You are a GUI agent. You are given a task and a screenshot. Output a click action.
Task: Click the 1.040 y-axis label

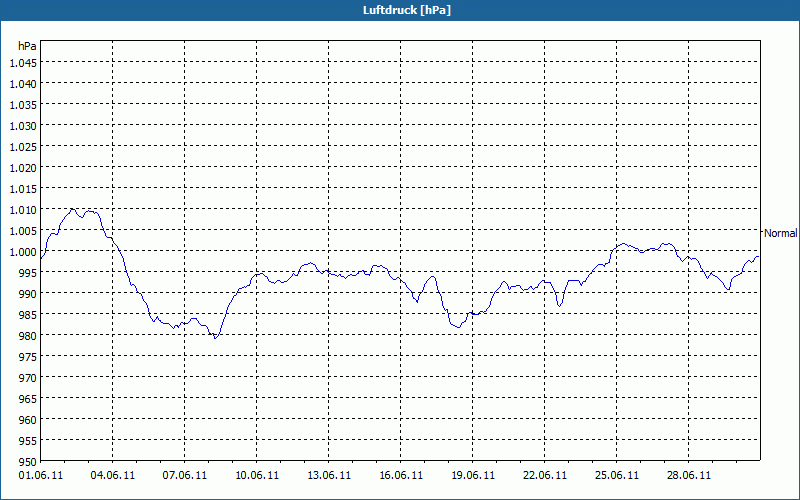(23, 84)
